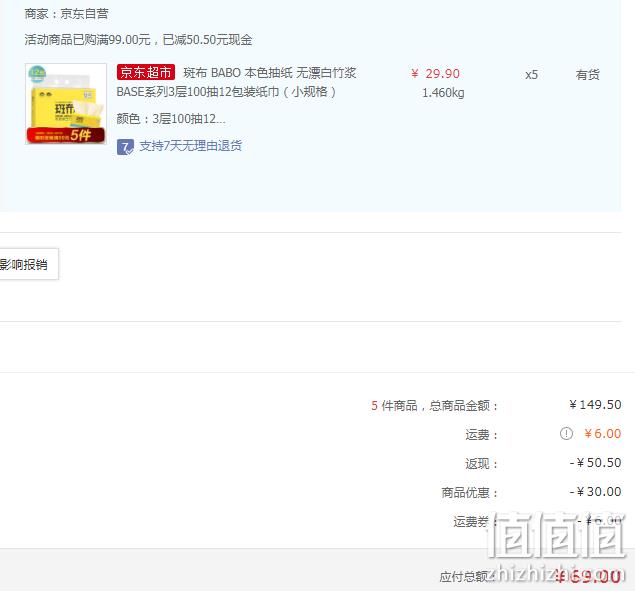The width and height of the screenshot is (635, 591).
Task: Open the tissue product thumbnail image
Action: pos(66,104)
